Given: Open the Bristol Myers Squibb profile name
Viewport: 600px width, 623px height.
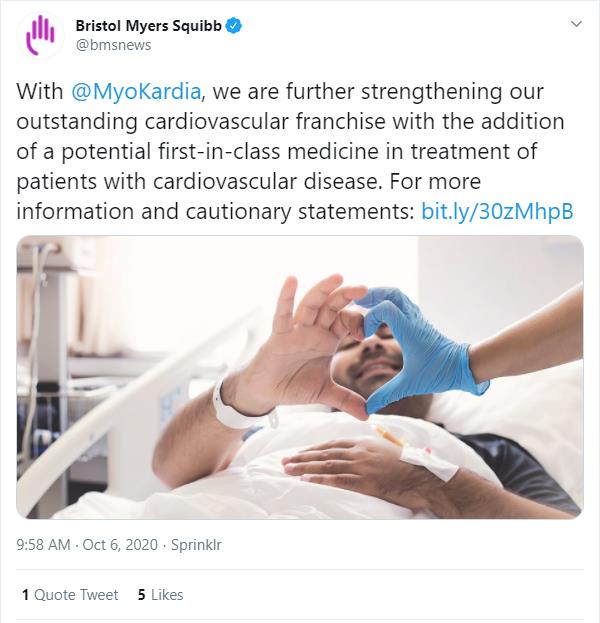Looking at the screenshot, I should point(149,25).
